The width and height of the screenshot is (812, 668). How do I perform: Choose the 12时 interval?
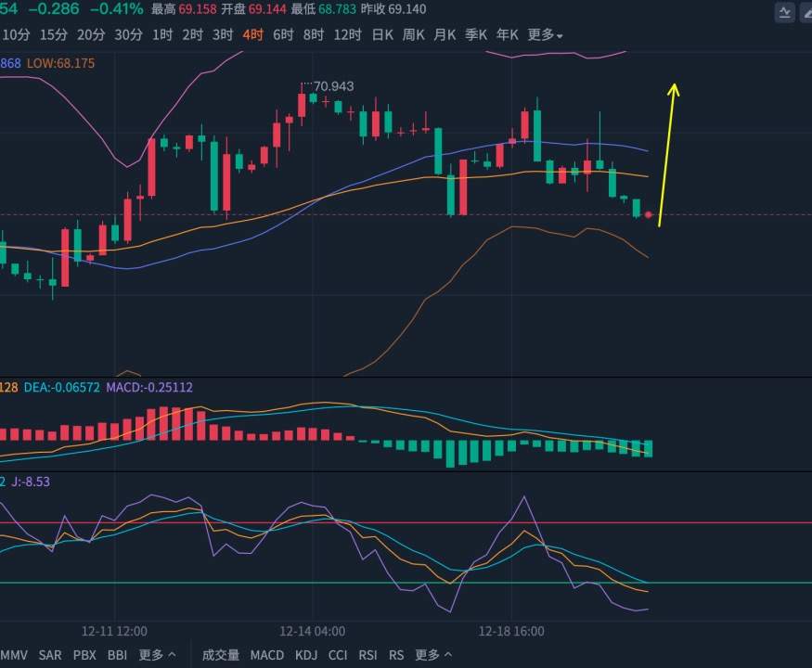[x=347, y=35]
